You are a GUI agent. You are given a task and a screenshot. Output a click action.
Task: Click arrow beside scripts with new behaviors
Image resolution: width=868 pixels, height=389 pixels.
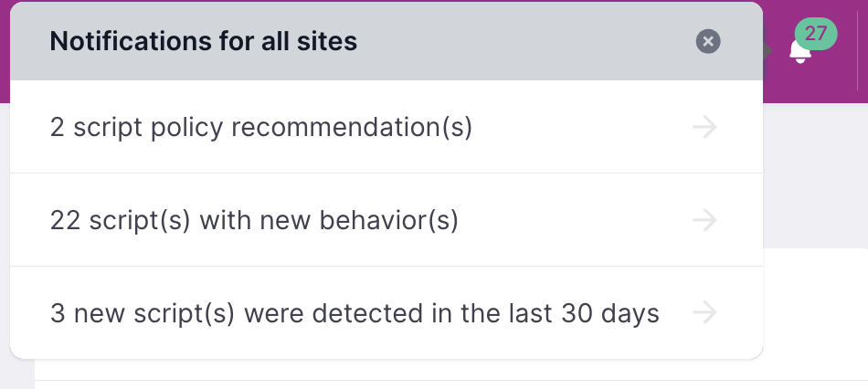[704, 220]
